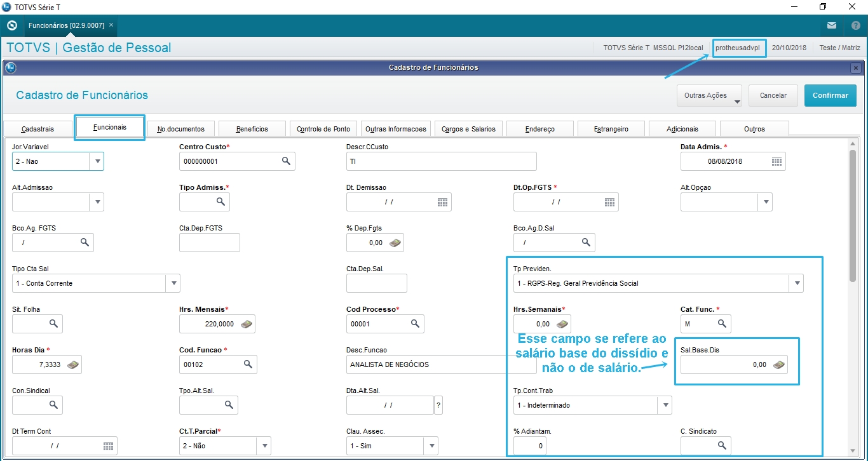Click the Confirmar button
Viewport: 868px width, 461px height.
[830, 95]
